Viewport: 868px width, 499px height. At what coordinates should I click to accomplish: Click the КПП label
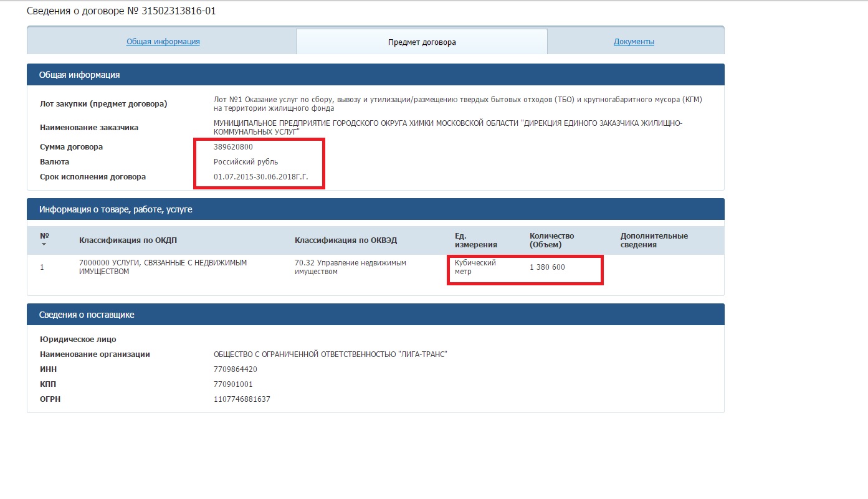click(48, 384)
